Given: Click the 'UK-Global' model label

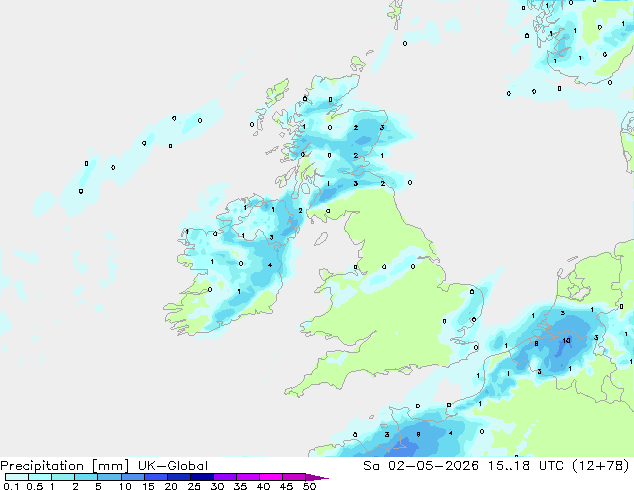Looking at the screenshot, I should (x=173, y=466).
